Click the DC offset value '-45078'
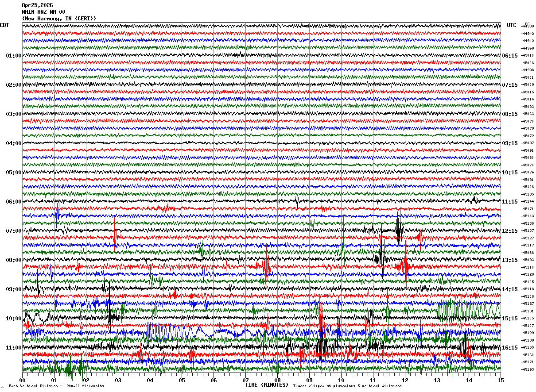 tap(528, 129)
